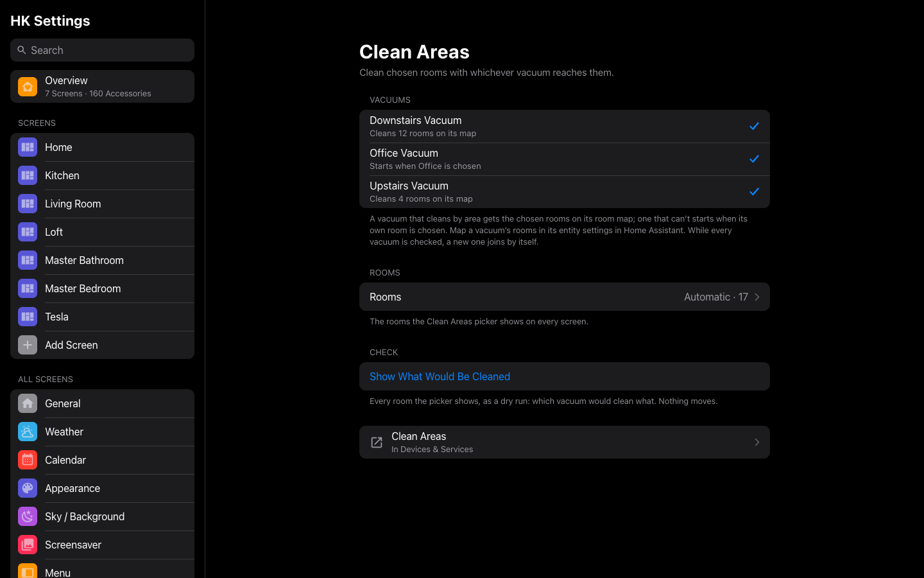Select the Tesla screen item

point(102,317)
